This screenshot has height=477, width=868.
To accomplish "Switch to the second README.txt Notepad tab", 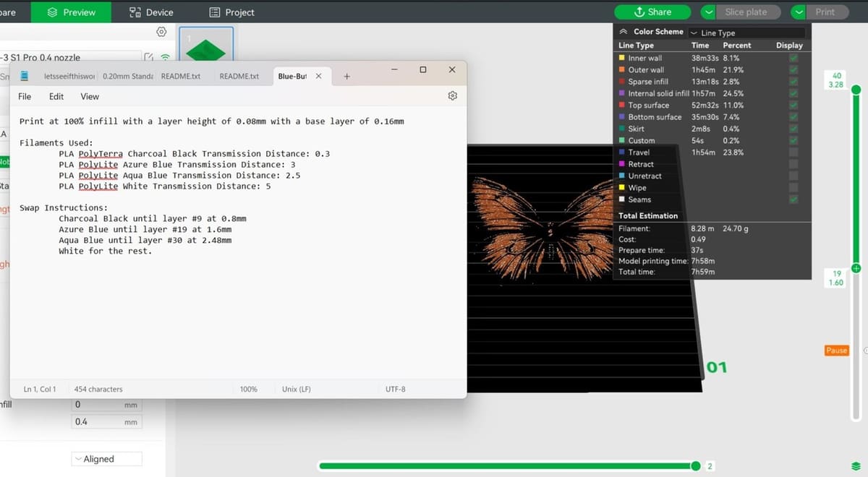I will (239, 76).
